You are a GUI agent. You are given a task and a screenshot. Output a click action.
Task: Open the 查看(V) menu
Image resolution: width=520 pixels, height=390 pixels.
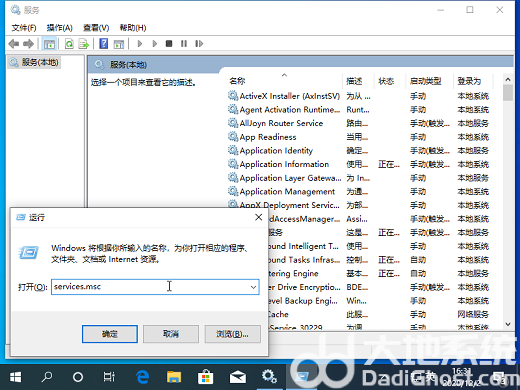96,28
